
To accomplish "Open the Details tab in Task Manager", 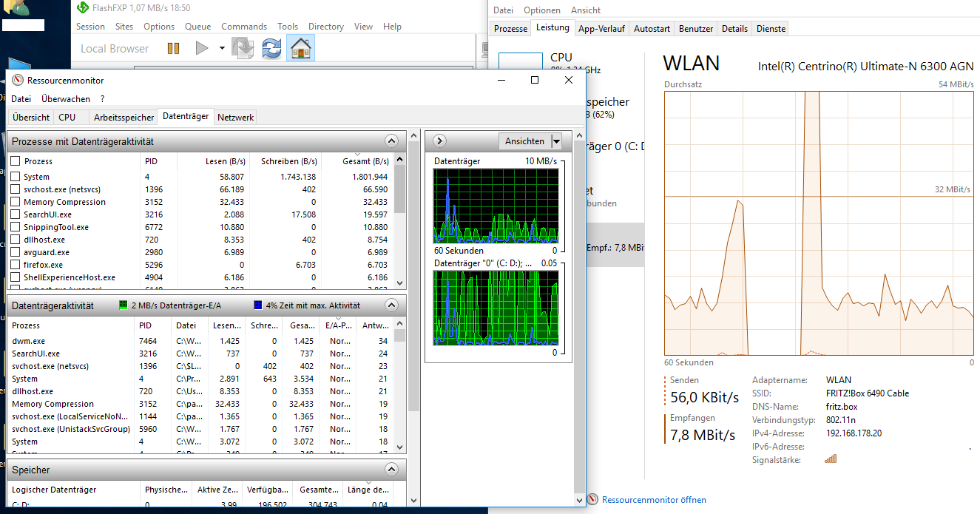I will pos(734,29).
